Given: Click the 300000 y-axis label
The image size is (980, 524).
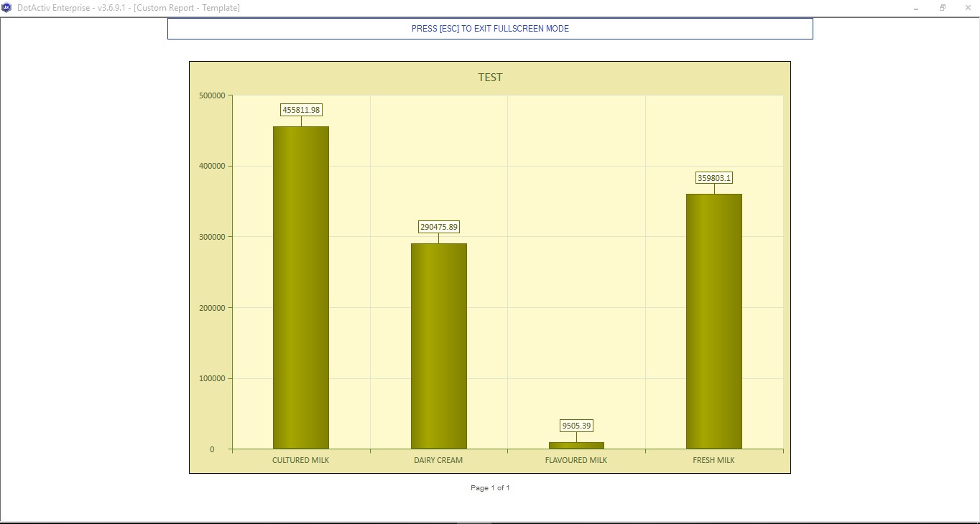Looking at the screenshot, I should tap(212, 237).
